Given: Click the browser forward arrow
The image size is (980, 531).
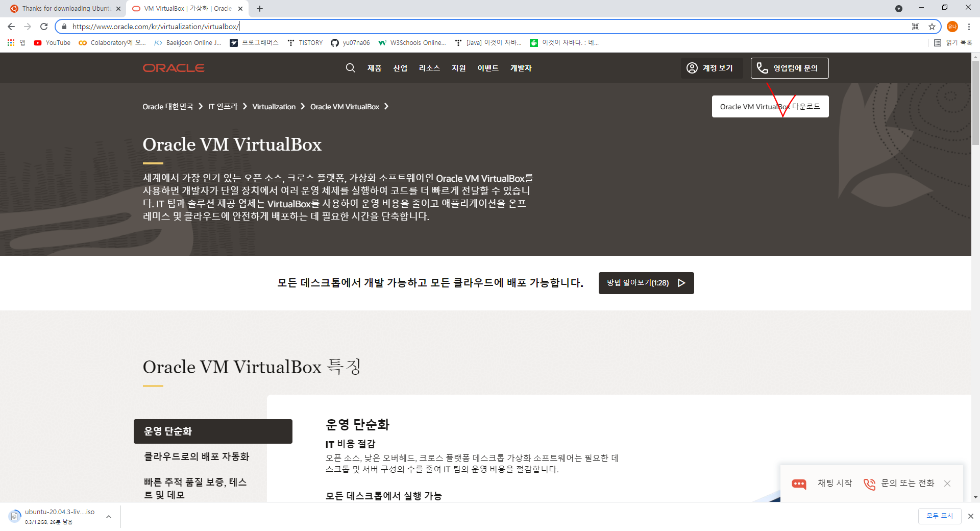Looking at the screenshot, I should 28,27.
